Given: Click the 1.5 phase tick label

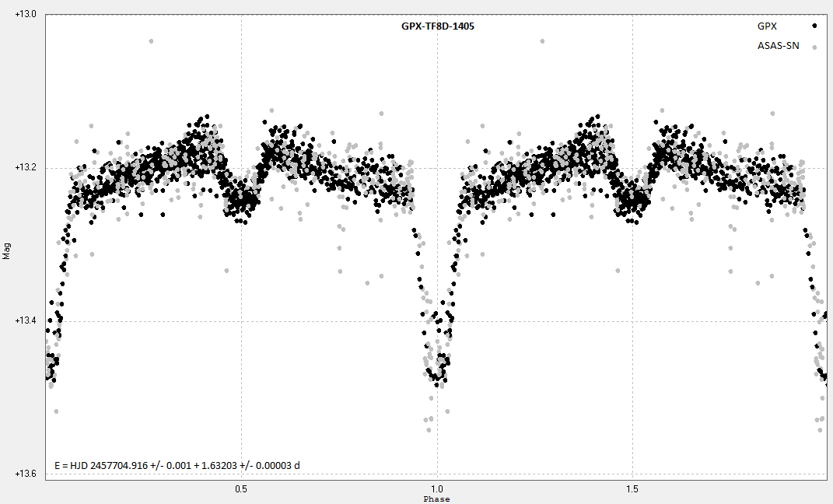Looking at the screenshot, I should [632, 488].
